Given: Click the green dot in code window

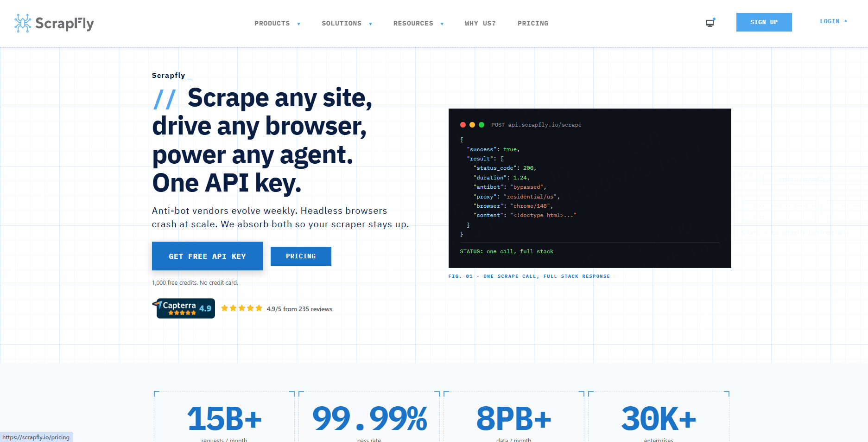Looking at the screenshot, I should click(482, 125).
